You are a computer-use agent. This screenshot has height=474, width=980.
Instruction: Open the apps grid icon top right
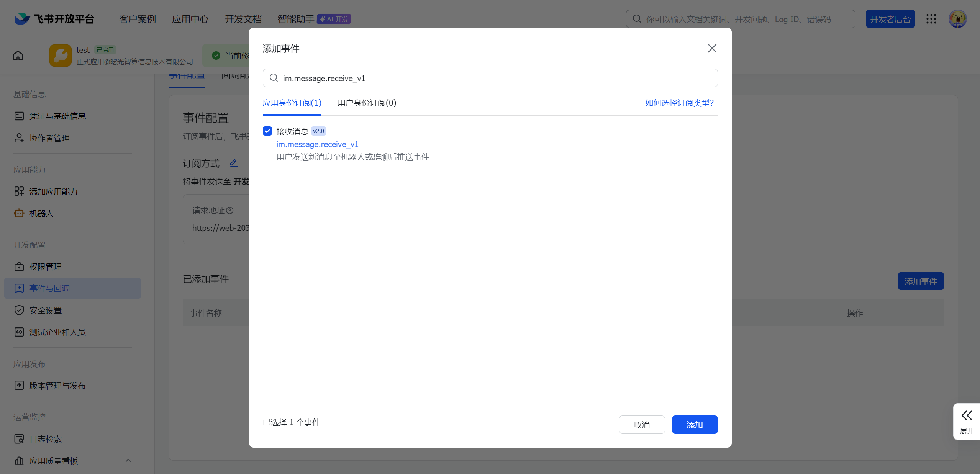pos(931,18)
